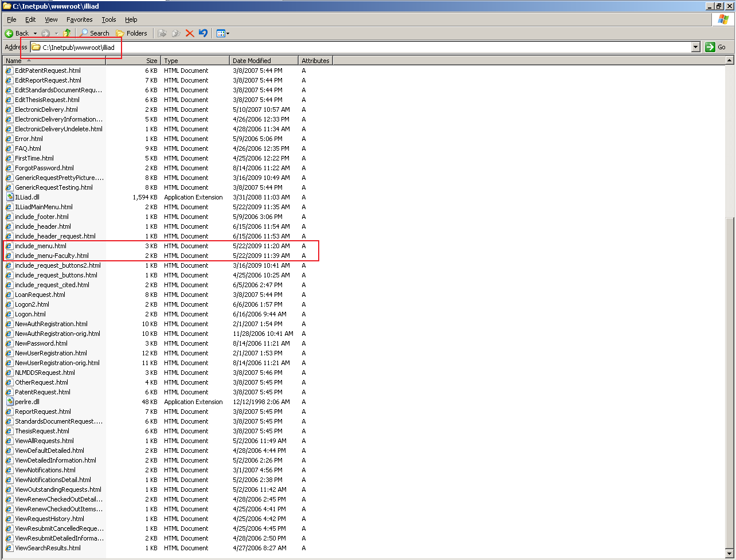Viewport: 736px width, 560px height.
Task: Open the Search pane
Action: click(x=95, y=33)
